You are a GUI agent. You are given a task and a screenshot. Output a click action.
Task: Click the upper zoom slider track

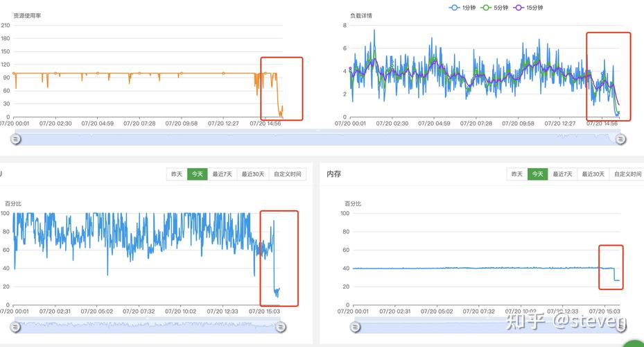pyautogui.click(x=318, y=137)
